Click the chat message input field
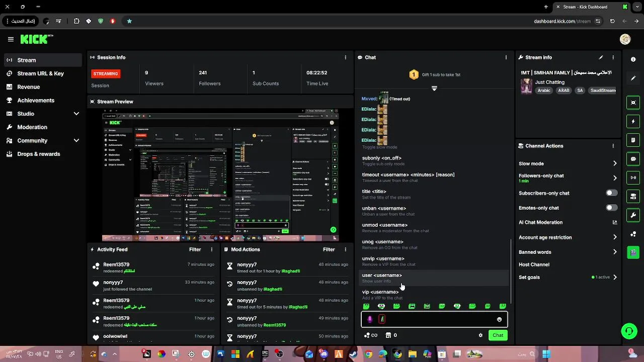 (434, 319)
